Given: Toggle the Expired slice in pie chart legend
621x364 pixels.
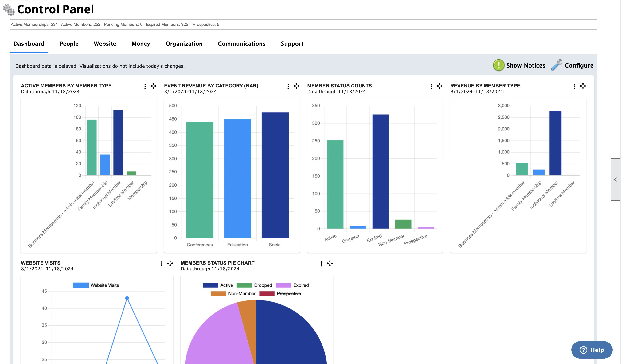Looking at the screenshot, I should [x=302, y=285].
